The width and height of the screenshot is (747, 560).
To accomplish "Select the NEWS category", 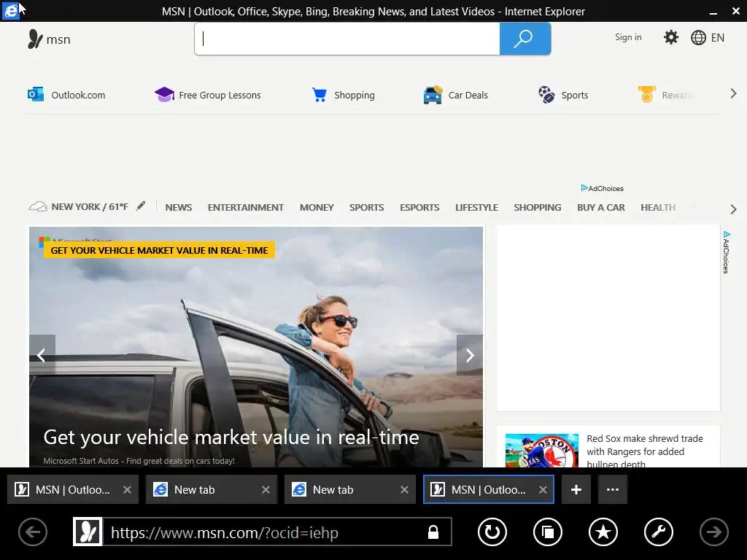I will 179,208.
